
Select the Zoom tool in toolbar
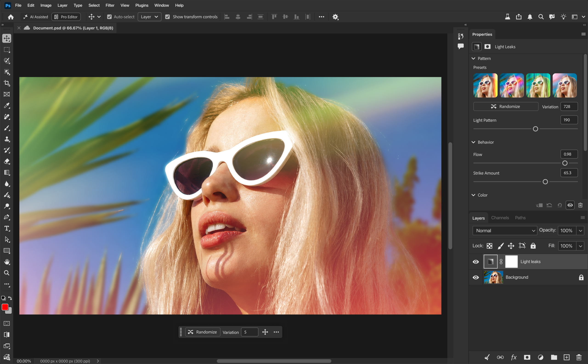(7, 273)
